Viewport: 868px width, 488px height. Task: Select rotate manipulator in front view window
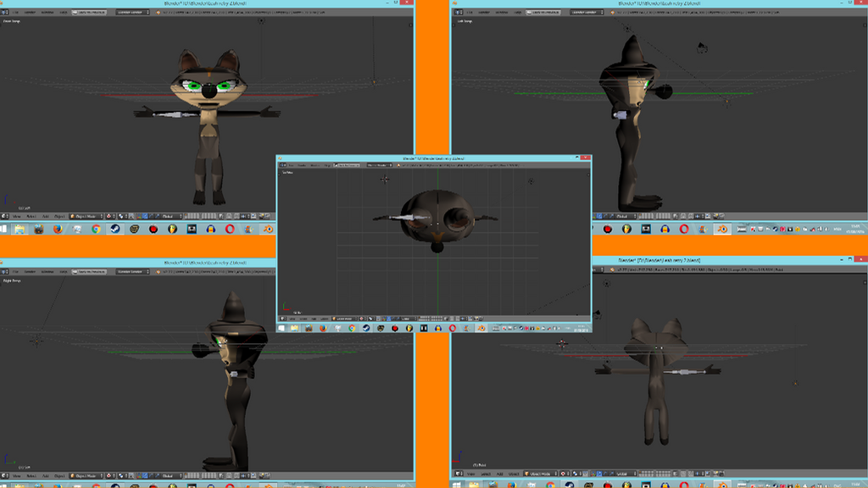150,216
